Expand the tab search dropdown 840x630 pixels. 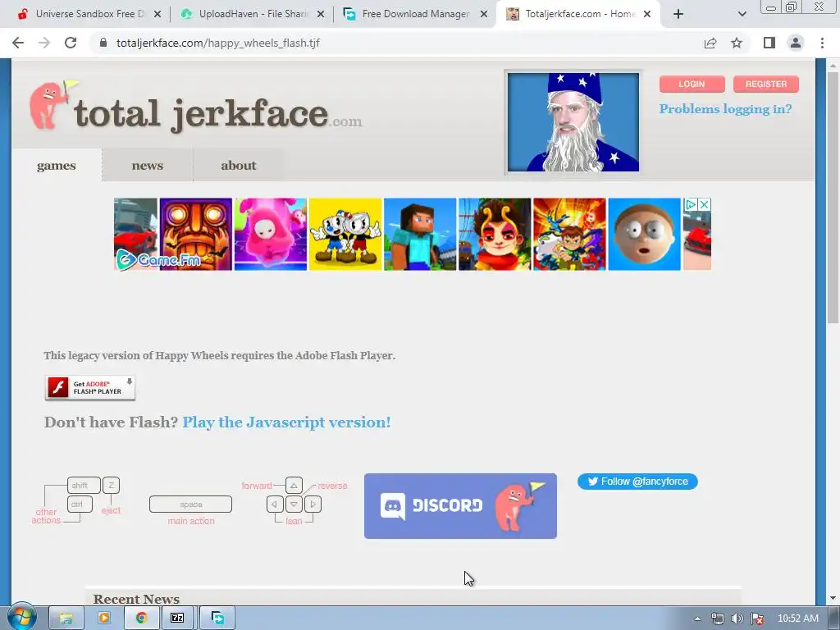742,15
